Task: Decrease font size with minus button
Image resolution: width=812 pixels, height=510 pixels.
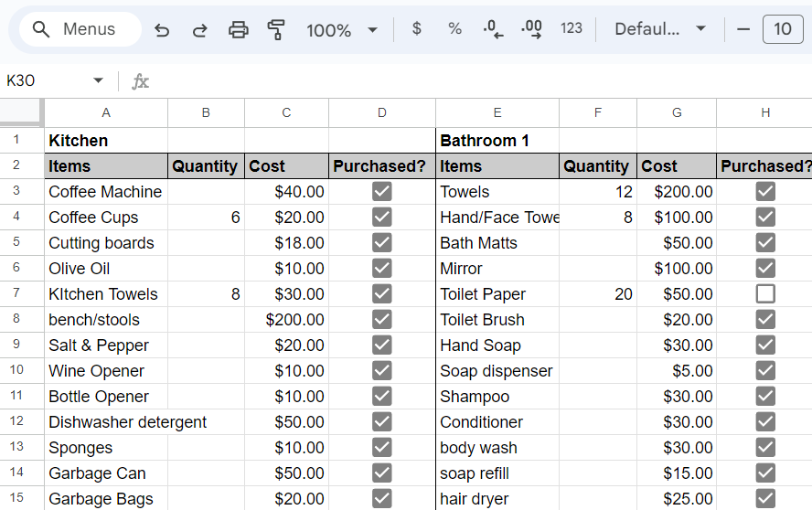Action: [743, 29]
